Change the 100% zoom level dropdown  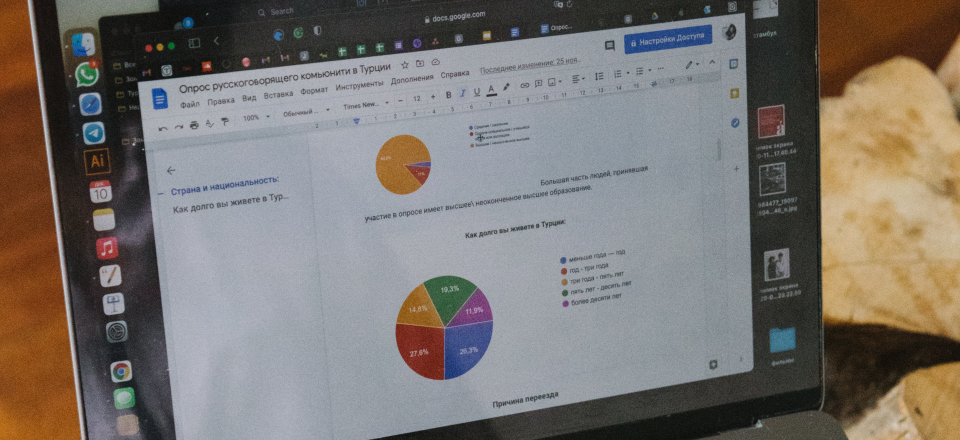click(255, 117)
